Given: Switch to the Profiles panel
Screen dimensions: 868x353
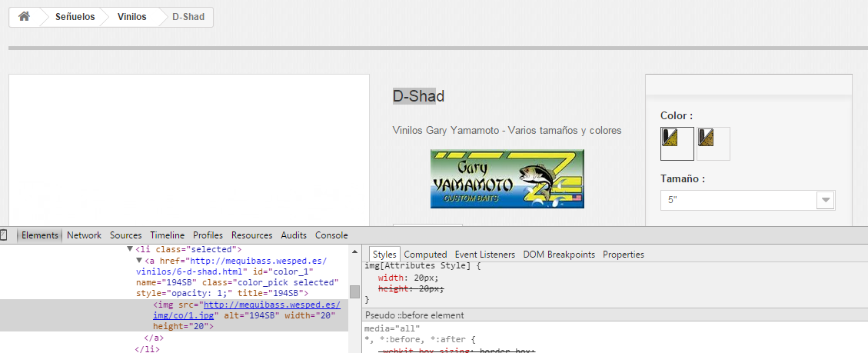Looking at the screenshot, I should pos(208,235).
